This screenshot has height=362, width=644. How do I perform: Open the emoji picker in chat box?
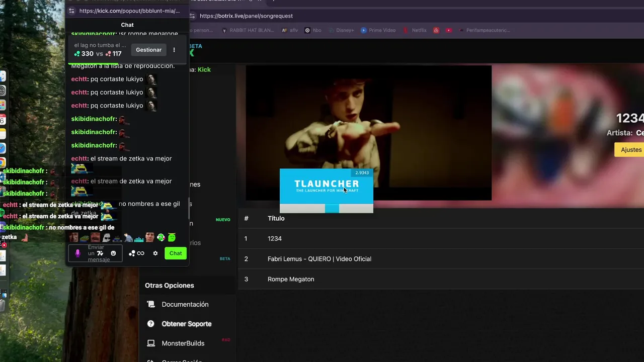click(113, 253)
